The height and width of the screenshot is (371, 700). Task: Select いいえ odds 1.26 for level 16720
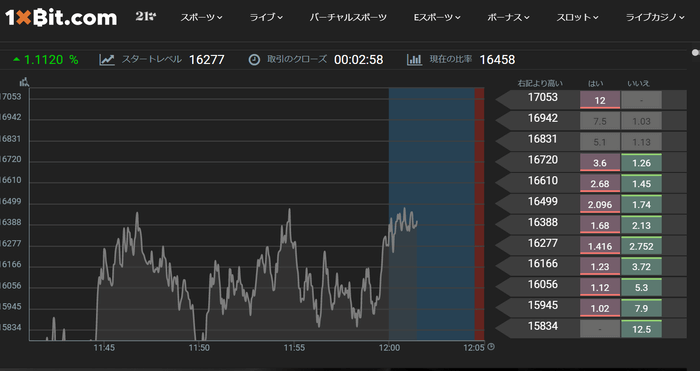(x=642, y=163)
